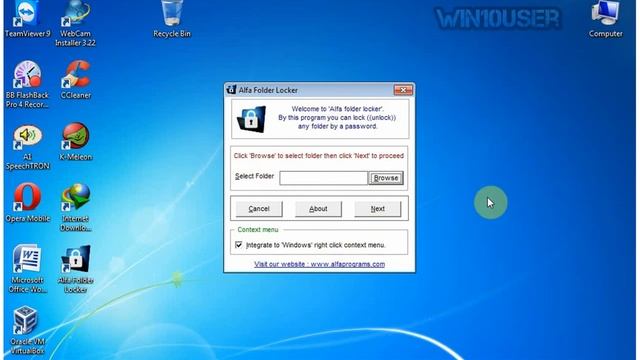Open the TeamViewer 9 desktop shortcut
Screen dimensions: 640x360
click(x=27, y=18)
